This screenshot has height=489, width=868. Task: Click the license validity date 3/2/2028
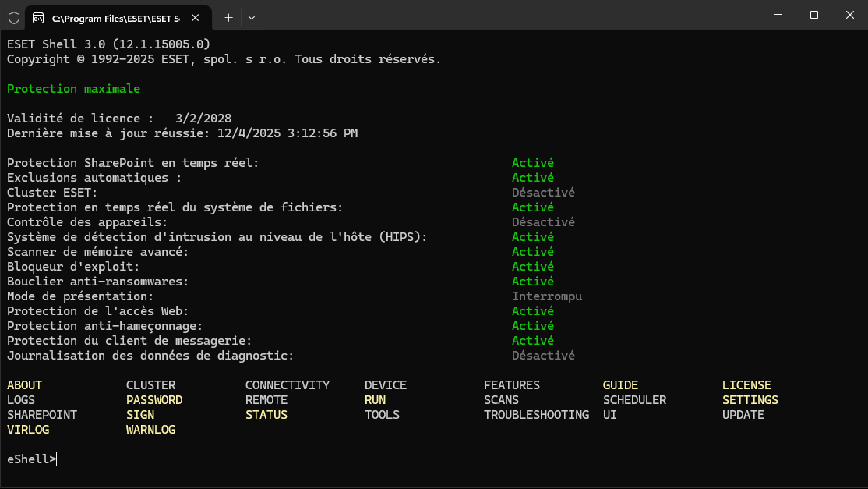203,119
